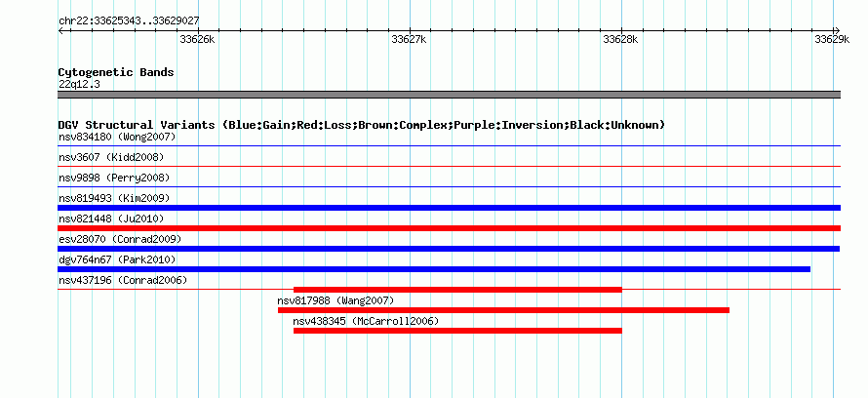This screenshot has width=868, height=398.
Task: Click the thin blue Perry2008 variant line
Action: [x=449, y=186]
